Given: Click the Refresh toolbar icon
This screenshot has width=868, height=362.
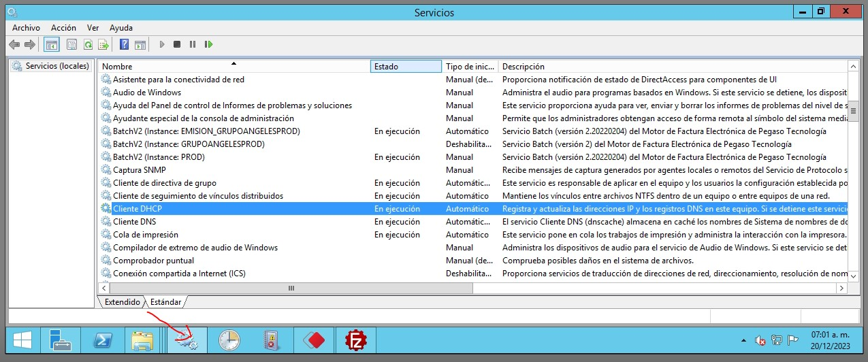Looking at the screenshot, I should pos(88,44).
